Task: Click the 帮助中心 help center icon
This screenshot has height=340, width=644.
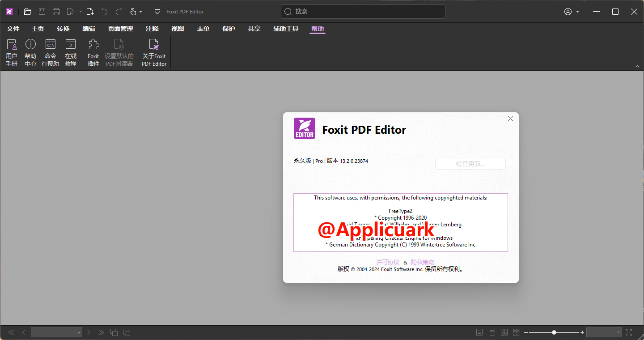Action: click(30, 52)
